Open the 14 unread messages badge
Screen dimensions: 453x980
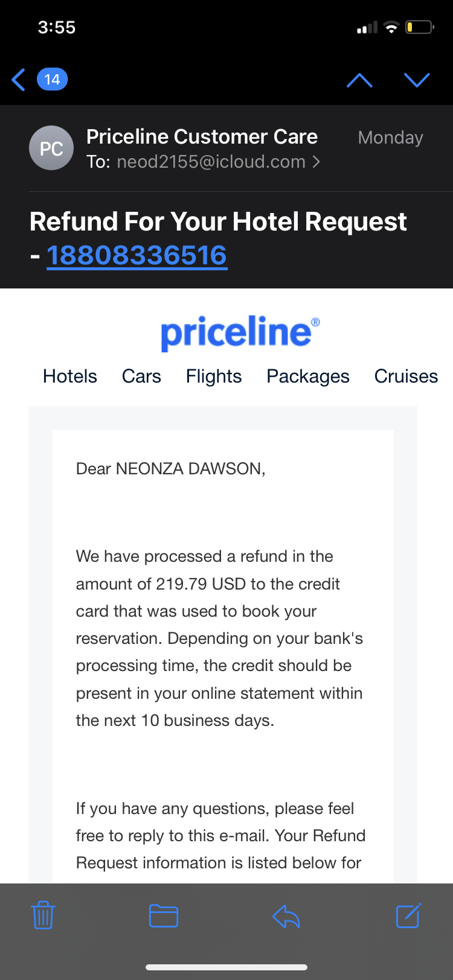tap(52, 80)
